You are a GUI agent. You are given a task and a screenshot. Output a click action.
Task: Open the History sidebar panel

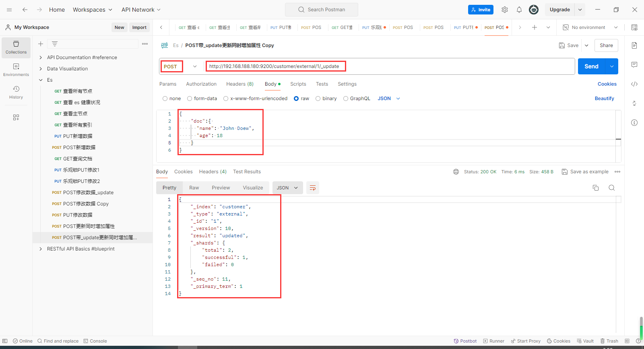click(x=16, y=92)
